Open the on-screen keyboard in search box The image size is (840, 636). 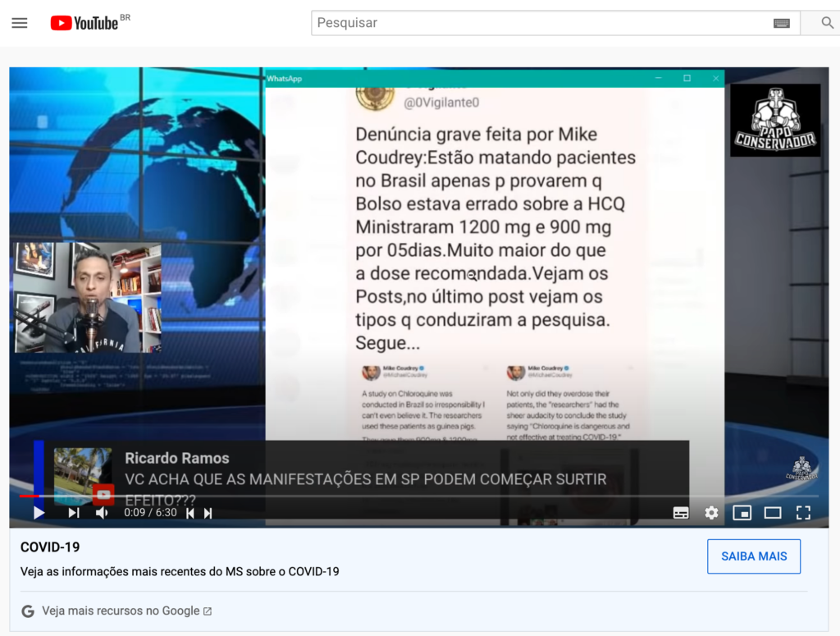pos(781,23)
